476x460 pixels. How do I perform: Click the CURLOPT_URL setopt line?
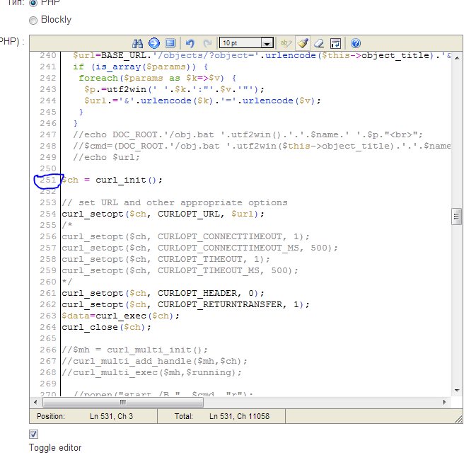coord(163,214)
